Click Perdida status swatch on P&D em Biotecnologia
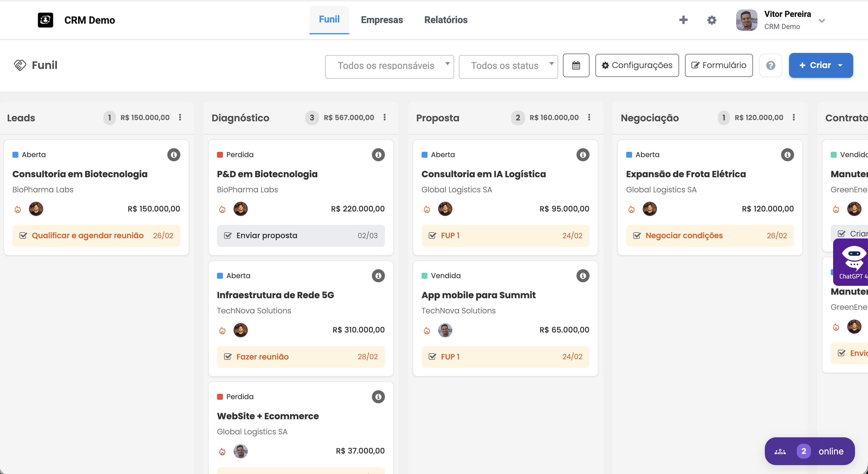Image resolution: width=868 pixels, height=474 pixels. point(220,155)
